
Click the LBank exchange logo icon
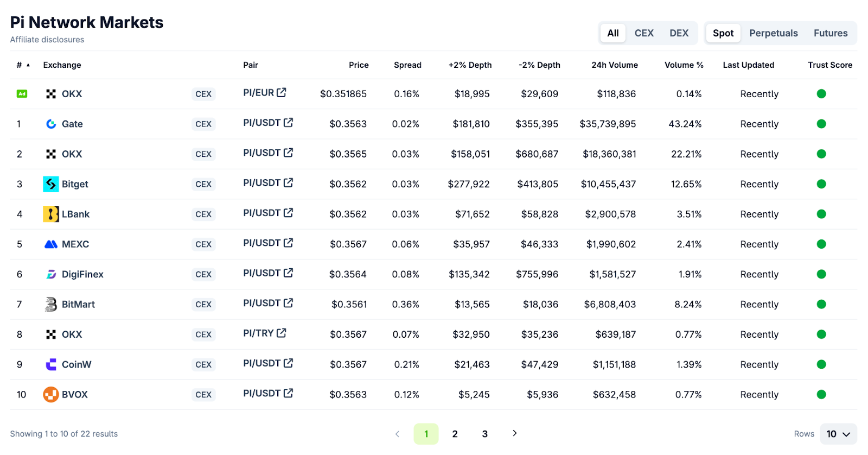pyautogui.click(x=51, y=214)
